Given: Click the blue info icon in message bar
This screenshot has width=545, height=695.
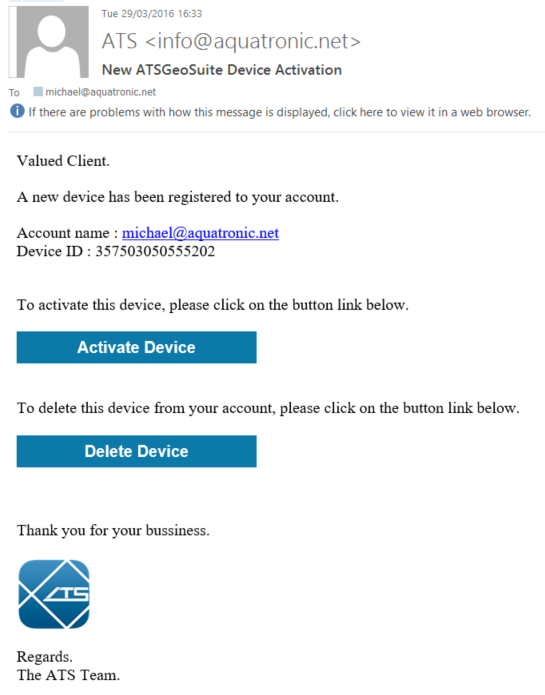Looking at the screenshot, I should coord(17,111).
